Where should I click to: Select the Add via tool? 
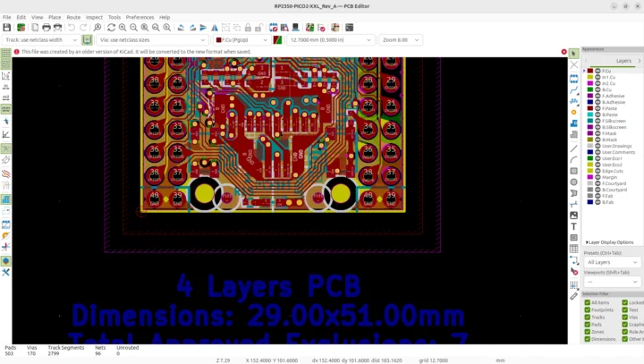(573, 112)
